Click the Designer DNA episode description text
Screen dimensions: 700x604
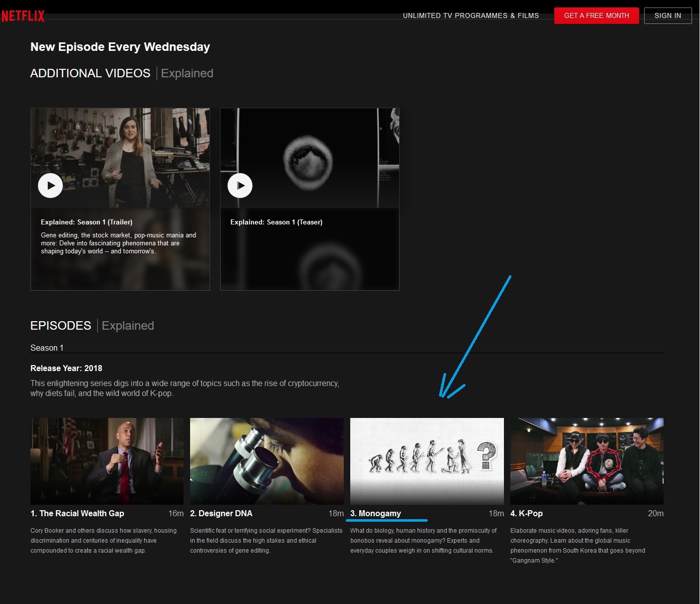click(266, 541)
